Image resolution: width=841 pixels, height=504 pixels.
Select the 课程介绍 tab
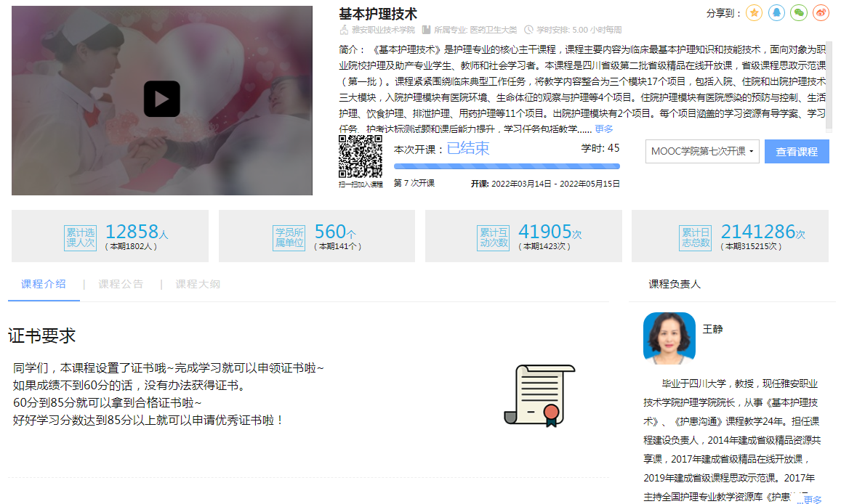click(x=44, y=284)
